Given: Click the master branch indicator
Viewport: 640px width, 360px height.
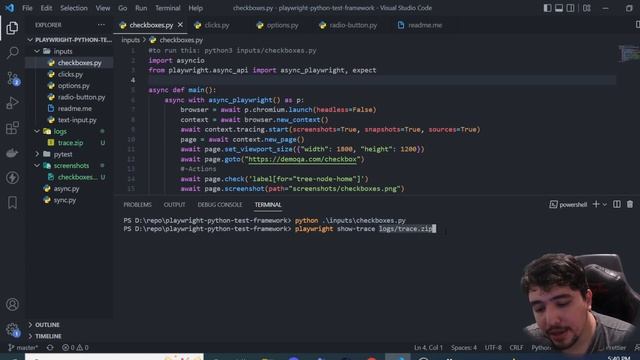Looking at the screenshot, I should pyautogui.click(x=23, y=348).
